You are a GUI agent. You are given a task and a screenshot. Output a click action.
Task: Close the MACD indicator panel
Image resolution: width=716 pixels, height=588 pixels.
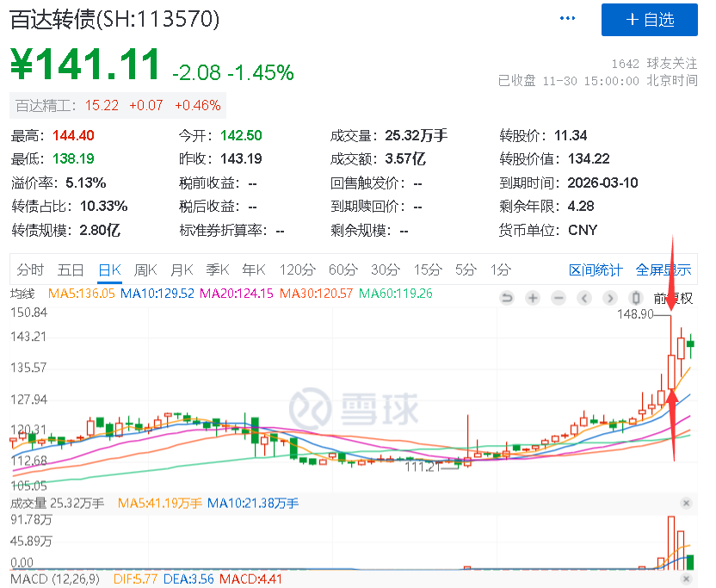685,579
